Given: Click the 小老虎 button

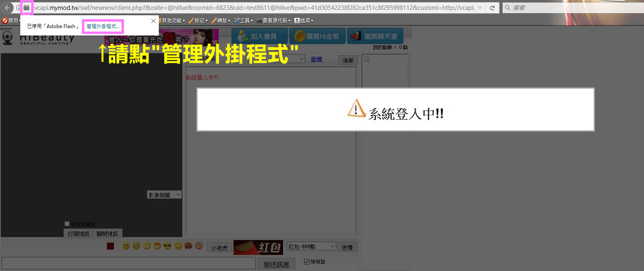Looking at the screenshot, I should click(x=219, y=248).
